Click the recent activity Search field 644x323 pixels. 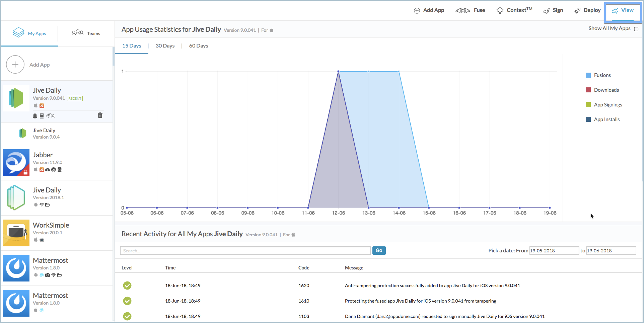pyautogui.click(x=245, y=251)
